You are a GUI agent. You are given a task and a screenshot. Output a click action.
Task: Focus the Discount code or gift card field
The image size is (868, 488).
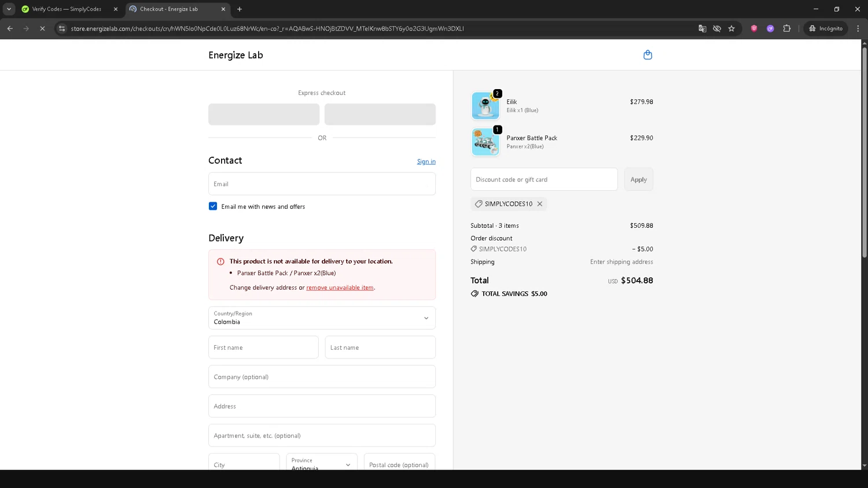click(x=544, y=179)
